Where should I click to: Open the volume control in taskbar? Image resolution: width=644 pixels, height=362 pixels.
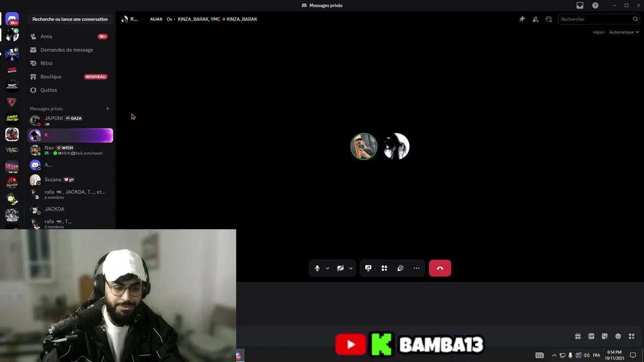[x=587, y=355]
